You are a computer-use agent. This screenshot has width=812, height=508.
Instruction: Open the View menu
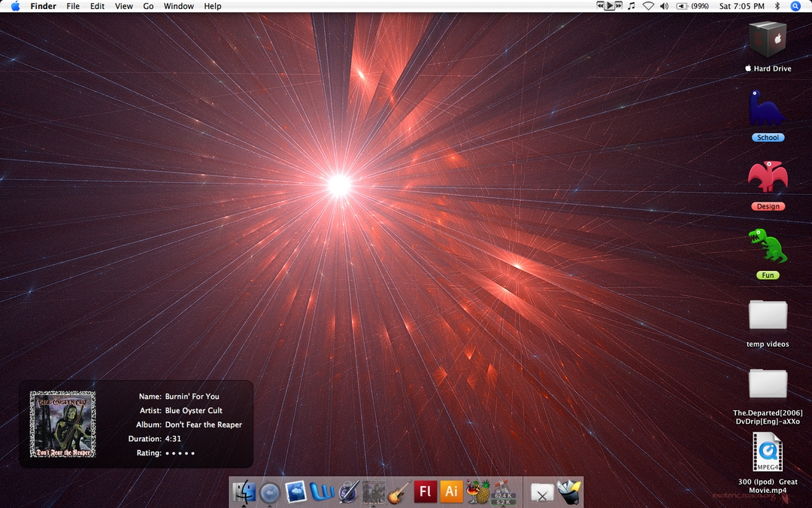124,6
